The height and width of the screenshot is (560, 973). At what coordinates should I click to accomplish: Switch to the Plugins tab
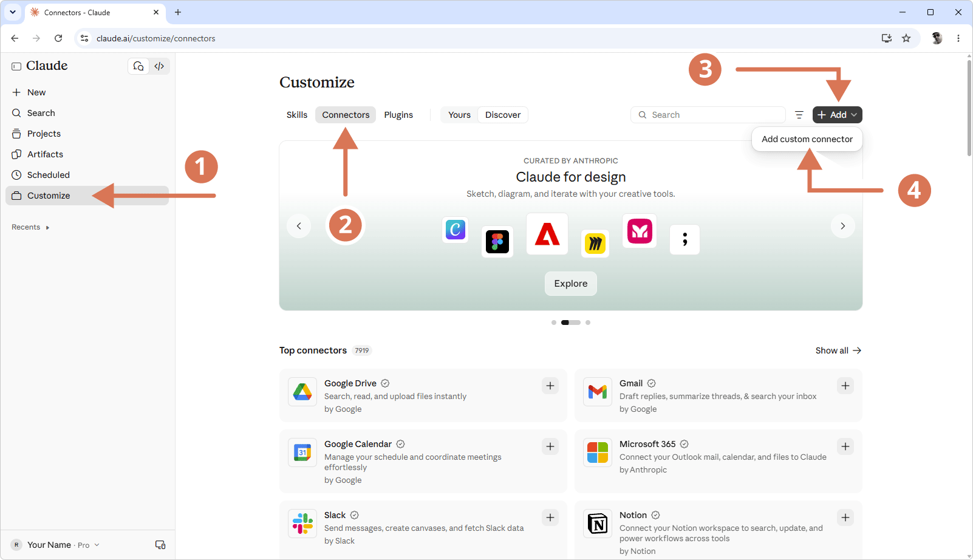tap(398, 115)
